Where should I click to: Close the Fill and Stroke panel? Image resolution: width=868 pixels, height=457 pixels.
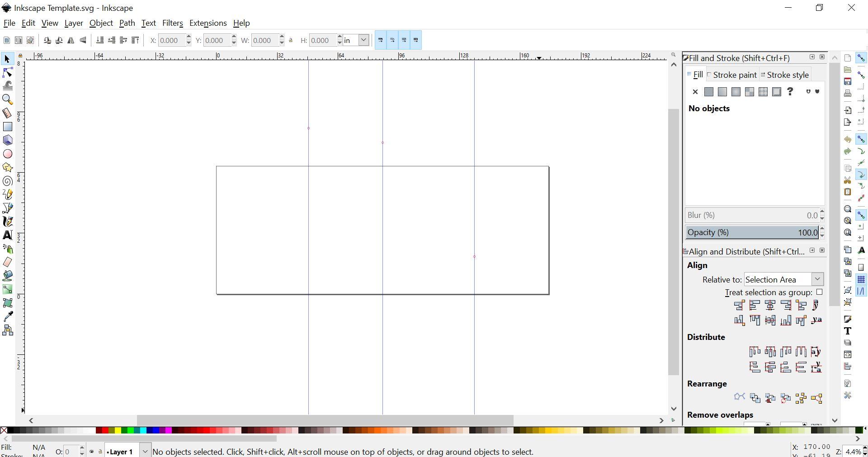(x=822, y=57)
